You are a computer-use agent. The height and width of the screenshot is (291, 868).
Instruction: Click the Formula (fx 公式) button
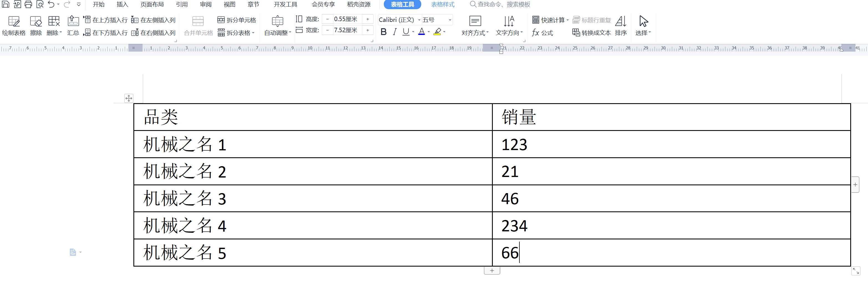coord(542,33)
